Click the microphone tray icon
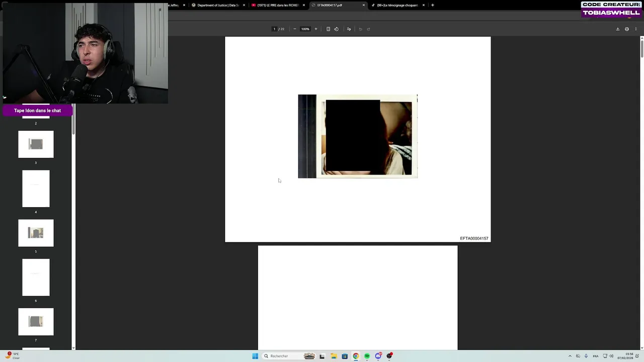Screen dimensions: 644x362 [x=586, y=356]
